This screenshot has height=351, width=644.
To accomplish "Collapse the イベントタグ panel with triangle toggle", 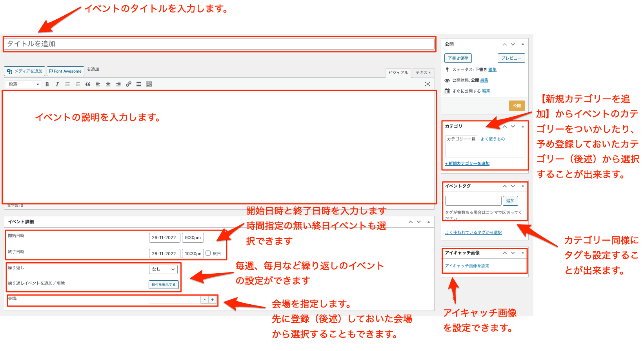I will click(523, 186).
